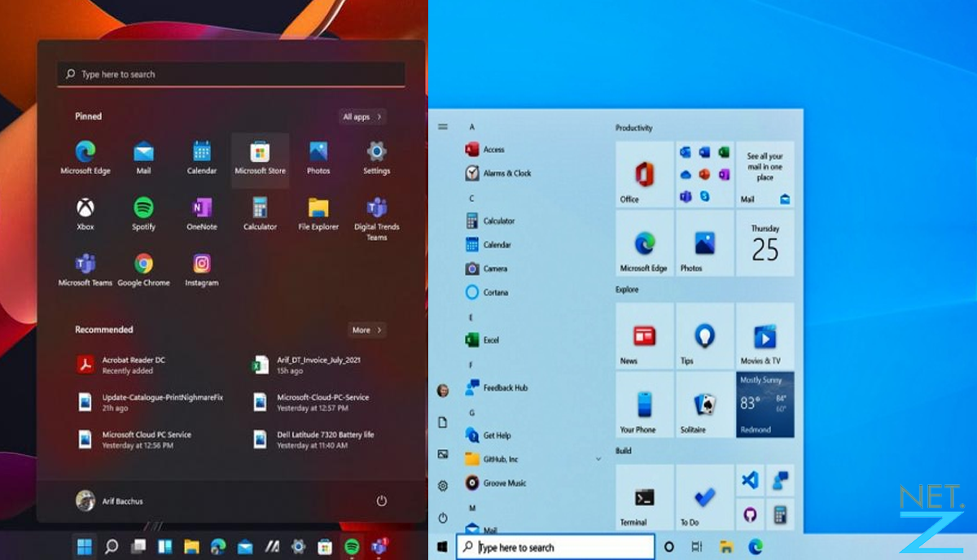The image size is (977, 560).
Task: Click All apps button in Windows 11 Start
Action: [362, 116]
